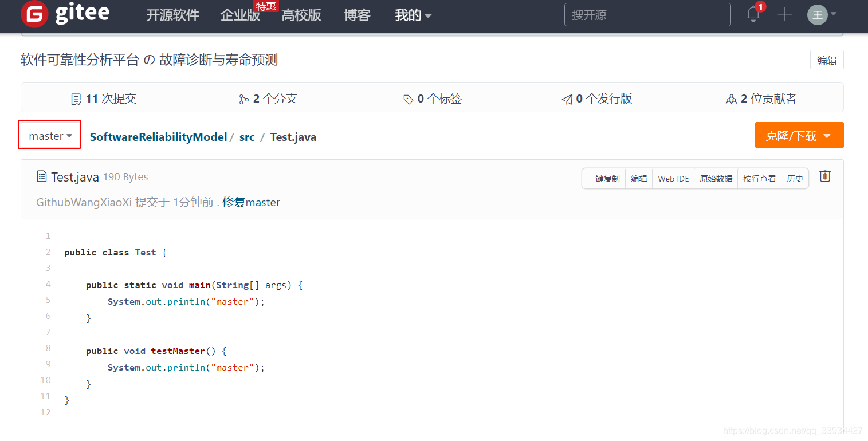Click the Gitee logo
Image resolution: width=868 pixels, height=441 pixels.
(65, 14)
